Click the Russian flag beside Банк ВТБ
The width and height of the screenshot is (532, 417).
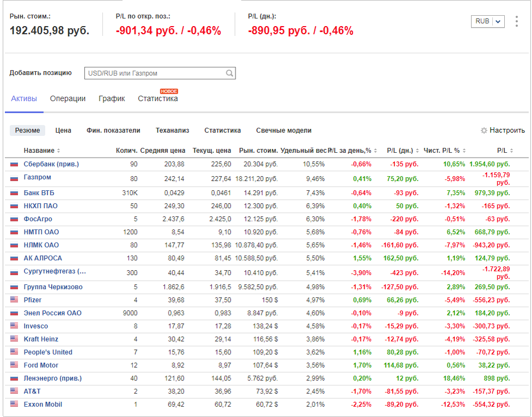coord(14,193)
